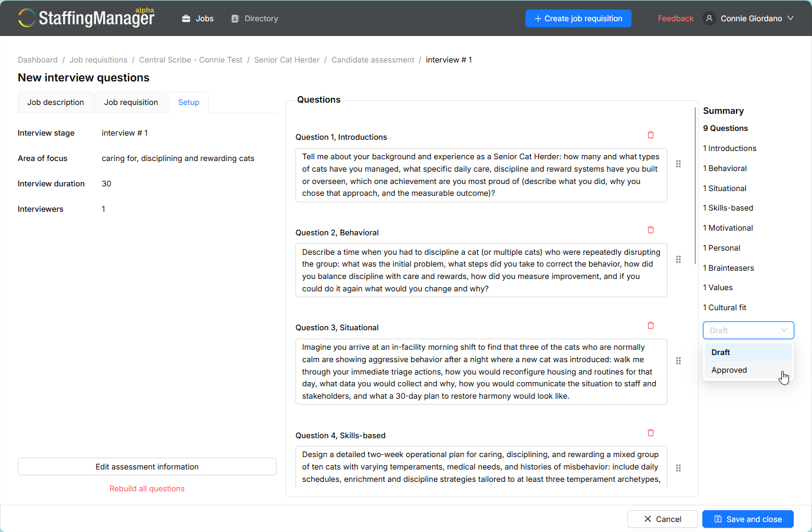Switch to the Job description tab

coord(55,102)
